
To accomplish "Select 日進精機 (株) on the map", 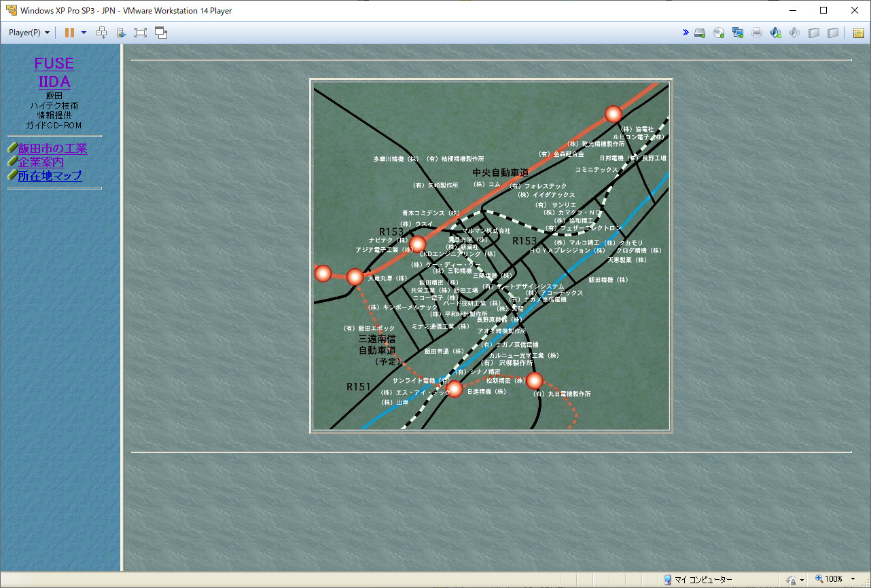I will (486, 392).
